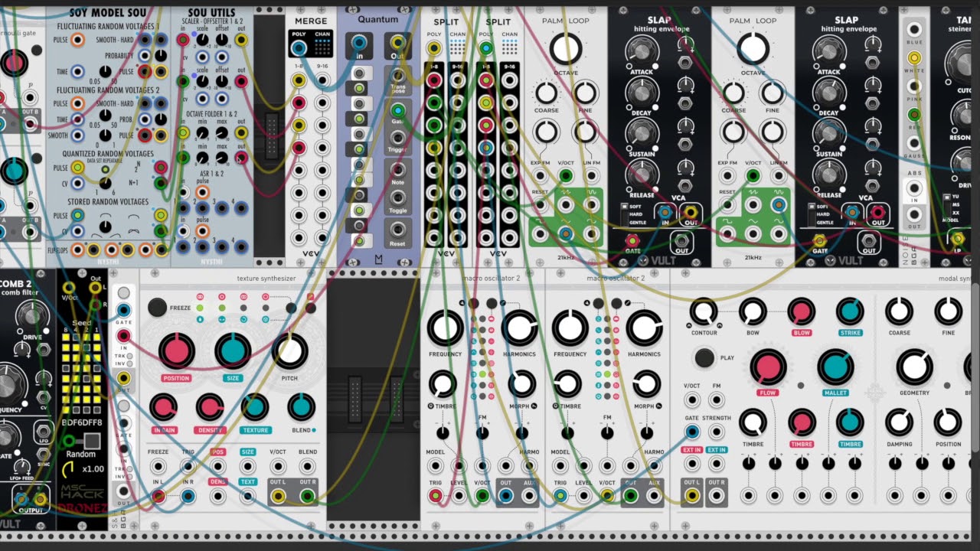The height and width of the screenshot is (551, 980).
Task: Click the SOU Utils first scaler out jack
Action: click(241, 39)
